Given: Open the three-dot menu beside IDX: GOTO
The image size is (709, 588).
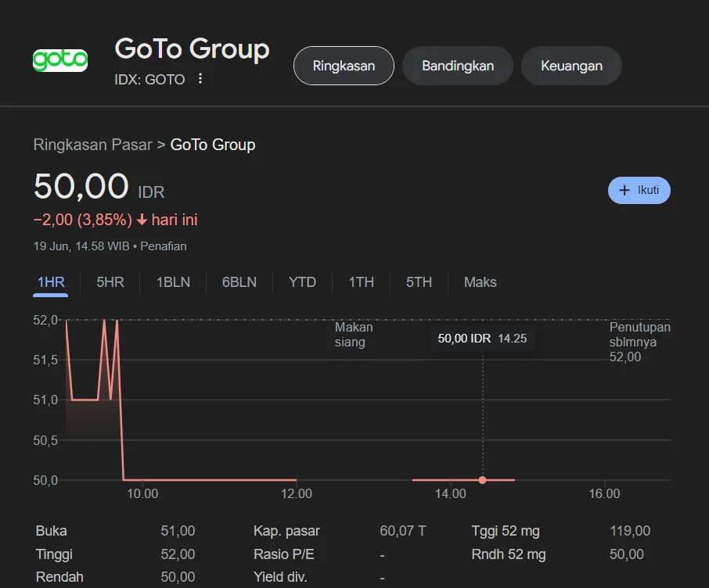Looking at the screenshot, I should pos(200,79).
